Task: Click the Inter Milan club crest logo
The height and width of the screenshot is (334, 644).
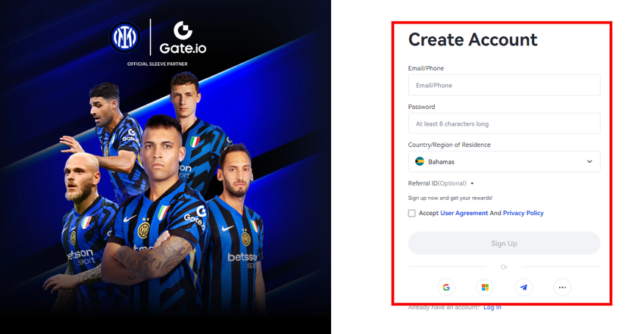Action: (125, 37)
